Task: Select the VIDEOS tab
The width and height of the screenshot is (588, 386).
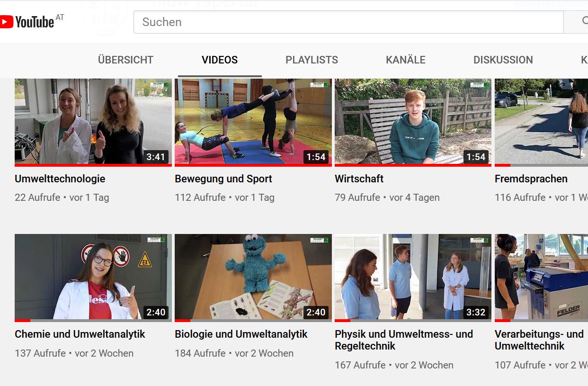Action: (220, 60)
